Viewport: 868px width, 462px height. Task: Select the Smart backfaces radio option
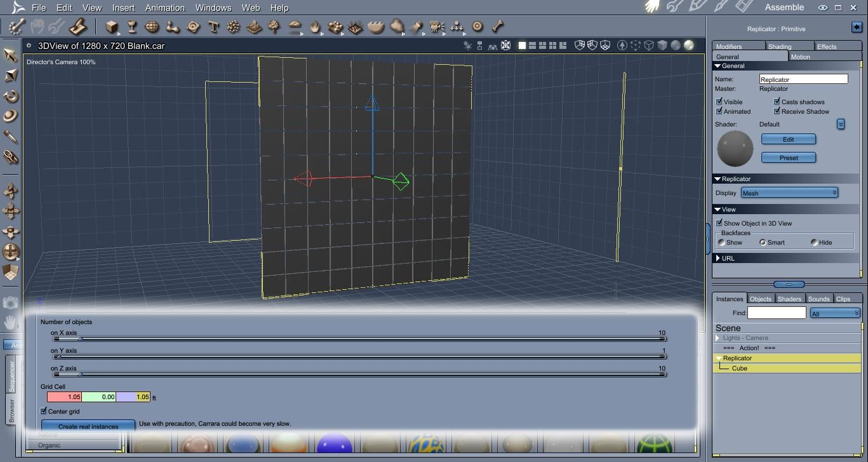pos(763,242)
